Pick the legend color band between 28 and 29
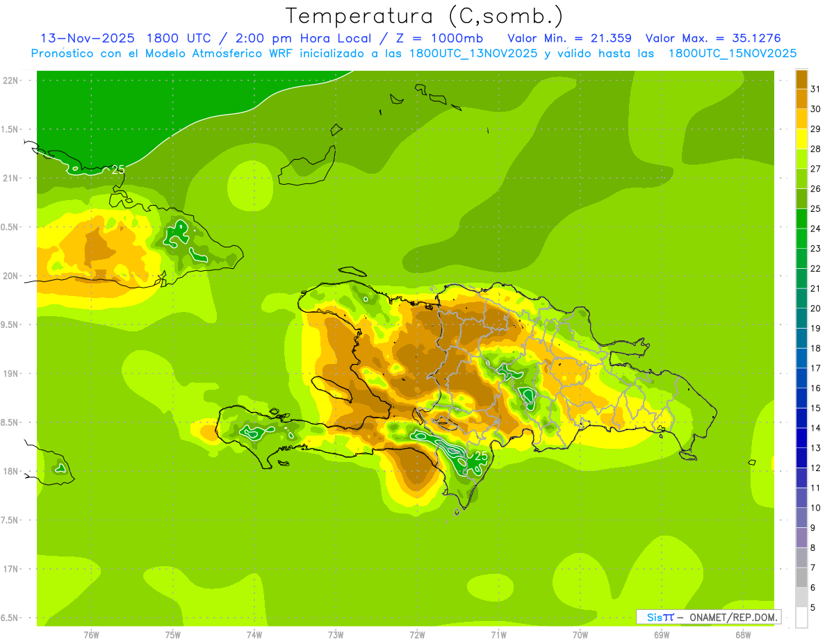Image resolution: width=834 pixels, height=644 pixels. coord(801,138)
